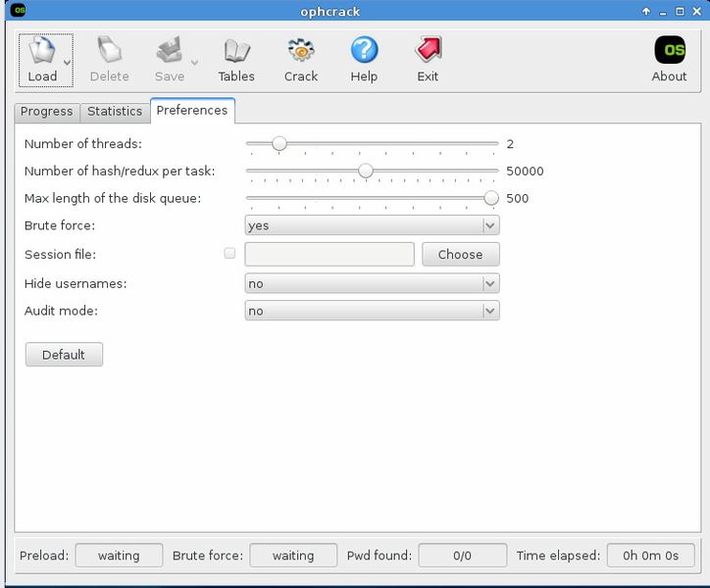Open the Audit mode dropdown
This screenshot has height=588, width=710.
coord(373,311)
